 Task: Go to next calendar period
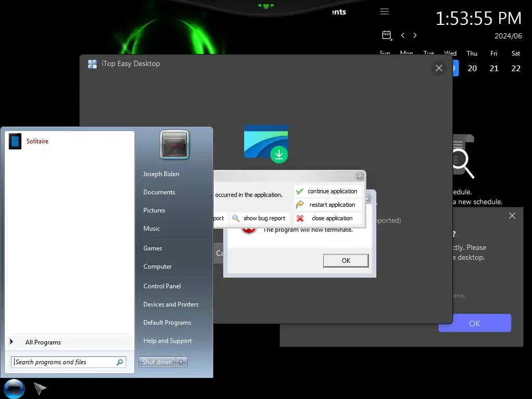click(415, 35)
